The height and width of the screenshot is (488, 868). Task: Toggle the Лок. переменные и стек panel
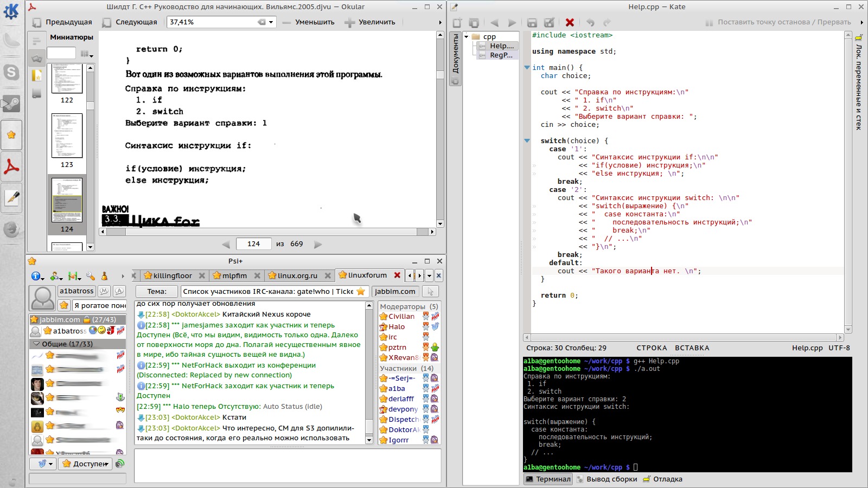(x=859, y=82)
